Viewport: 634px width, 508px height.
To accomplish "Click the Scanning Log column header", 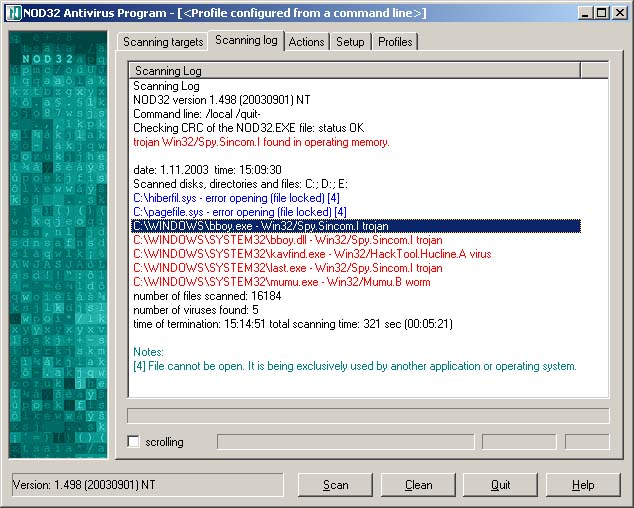I will [x=354, y=71].
